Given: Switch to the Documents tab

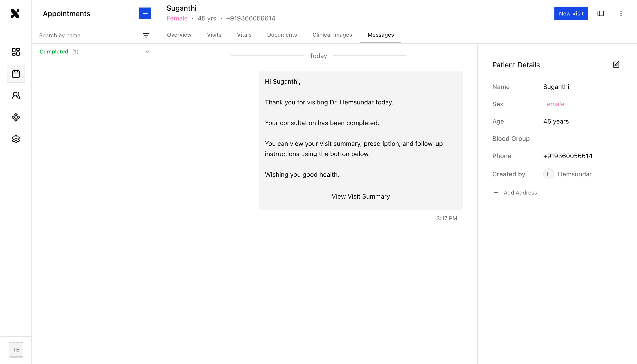Looking at the screenshot, I should point(282,35).
